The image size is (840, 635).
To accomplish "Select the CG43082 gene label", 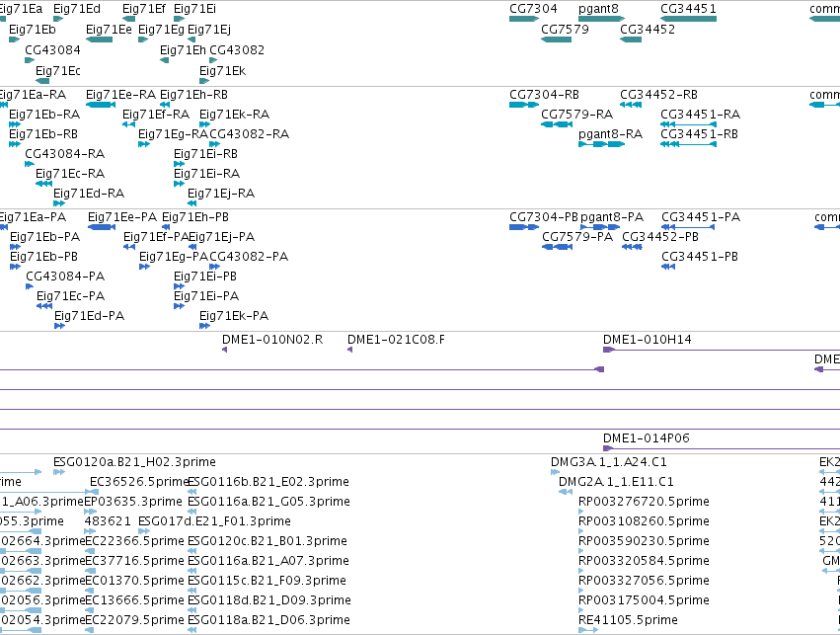I will tap(237, 49).
